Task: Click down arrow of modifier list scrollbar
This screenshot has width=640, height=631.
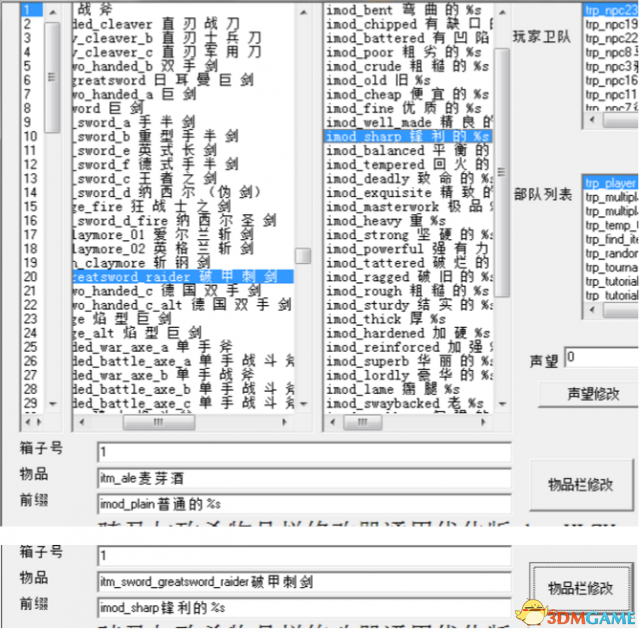Action: click(502, 404)
